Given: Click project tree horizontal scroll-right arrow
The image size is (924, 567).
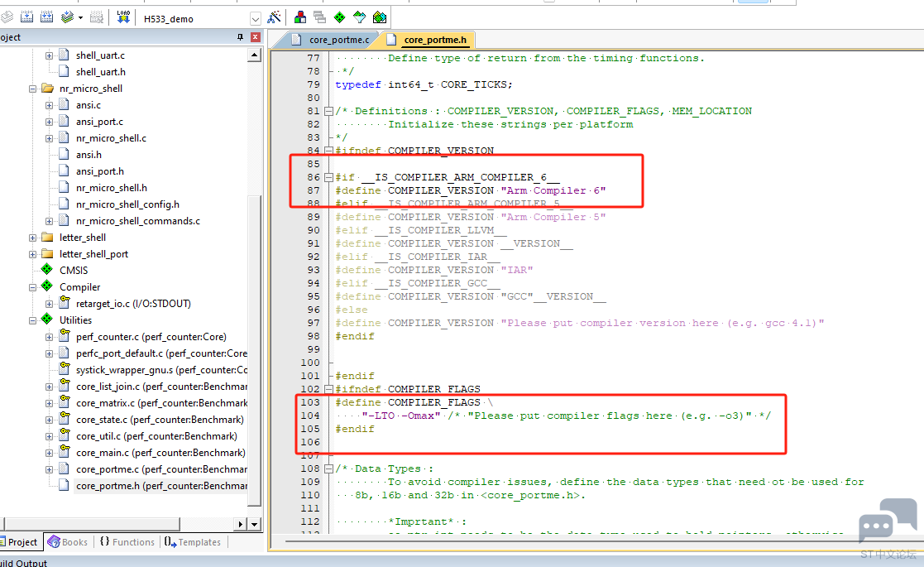Looking at the screenshot, I should [240, 524].
